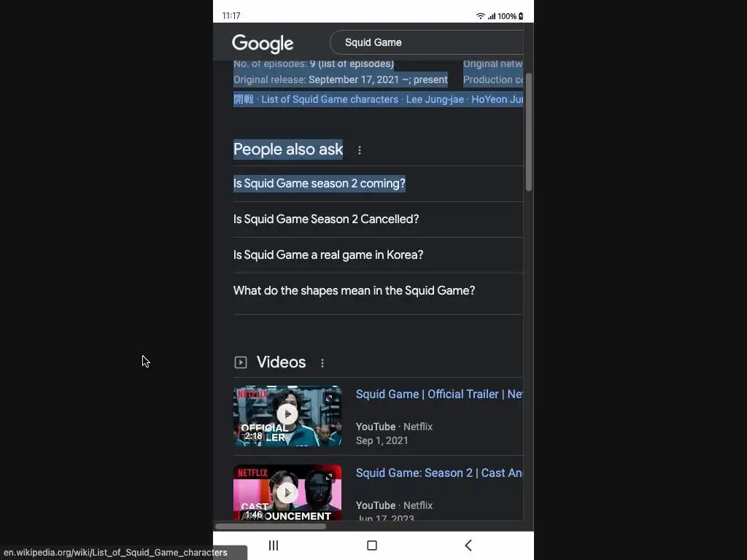
Task: Open Videos section options menu
Action: pyautogui.click(x=322, y=363)
